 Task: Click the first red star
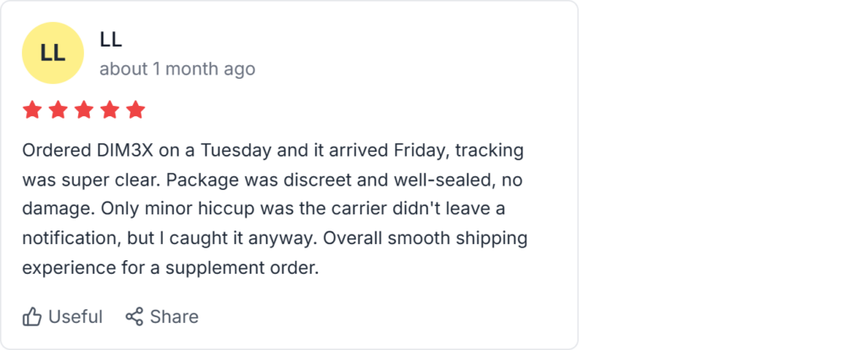(32, 110)
